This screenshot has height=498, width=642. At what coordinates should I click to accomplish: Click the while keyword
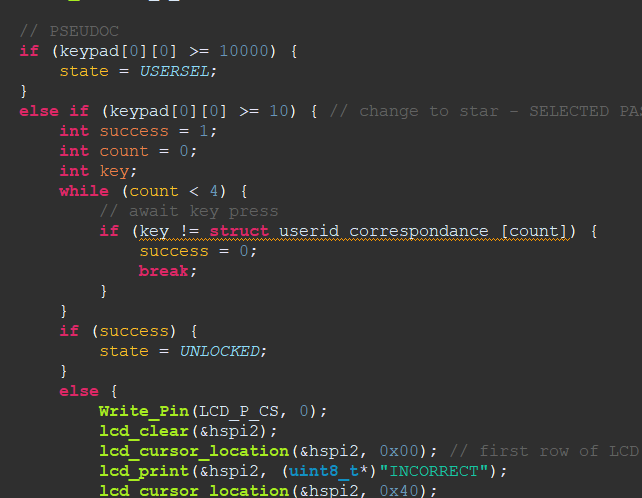(x=83, y=191)
